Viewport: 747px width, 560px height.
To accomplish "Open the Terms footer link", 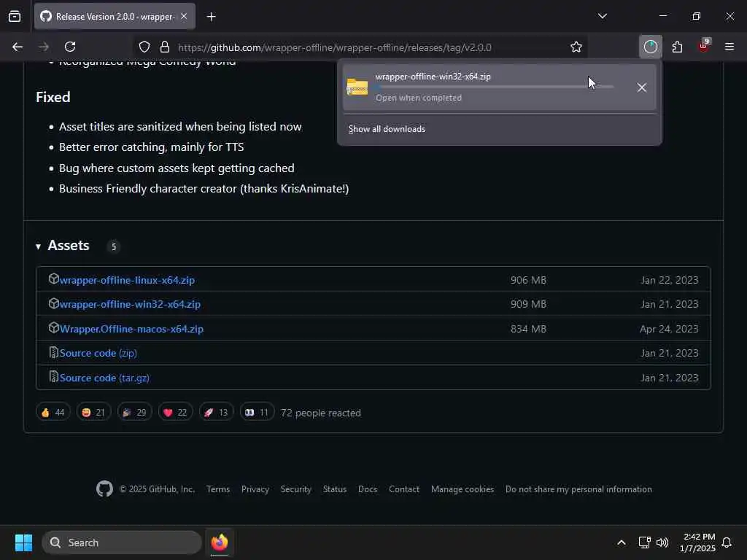I will [218, 489].
